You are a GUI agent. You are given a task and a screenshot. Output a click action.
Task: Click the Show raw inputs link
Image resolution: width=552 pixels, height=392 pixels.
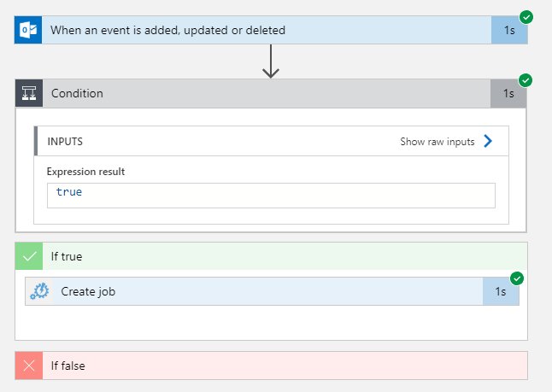pyautogui.click(x=437, y=142)
